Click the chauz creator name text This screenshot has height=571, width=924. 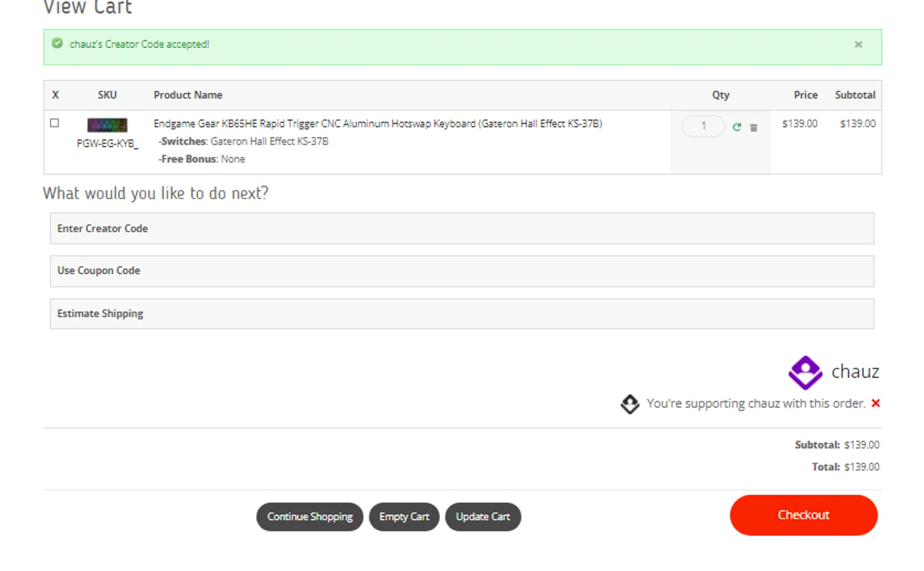[855, 371]
